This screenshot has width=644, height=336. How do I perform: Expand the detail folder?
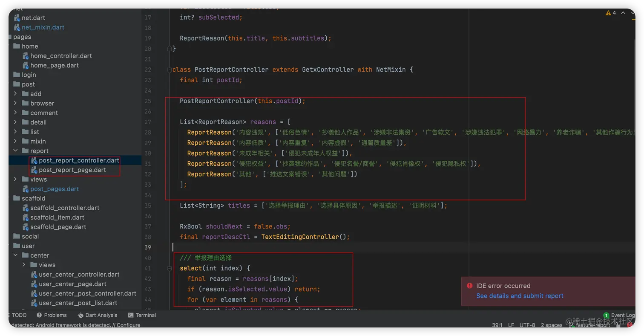(x=15, y=122)
